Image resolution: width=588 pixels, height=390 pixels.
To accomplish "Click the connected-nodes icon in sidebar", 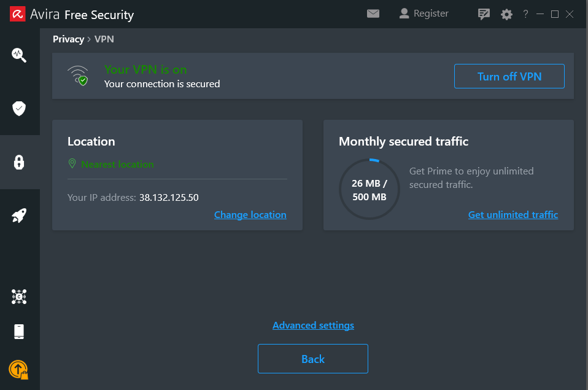I will point(19,297).
